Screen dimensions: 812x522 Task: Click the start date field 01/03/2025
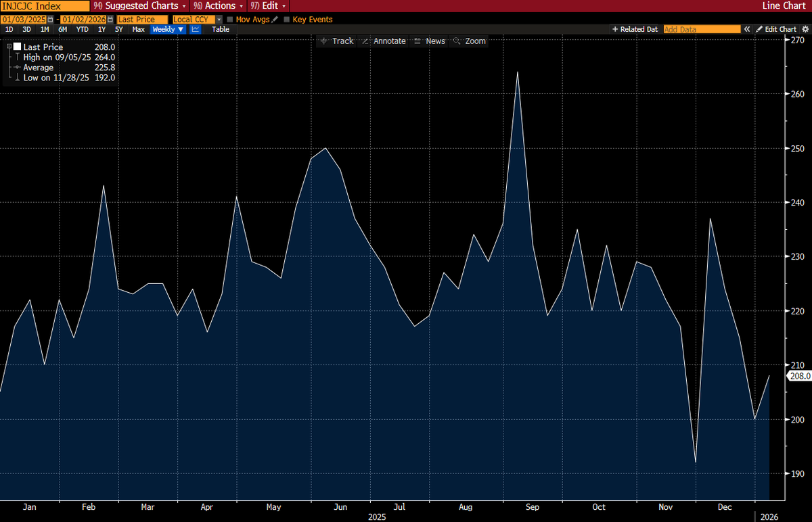[24, 20]
